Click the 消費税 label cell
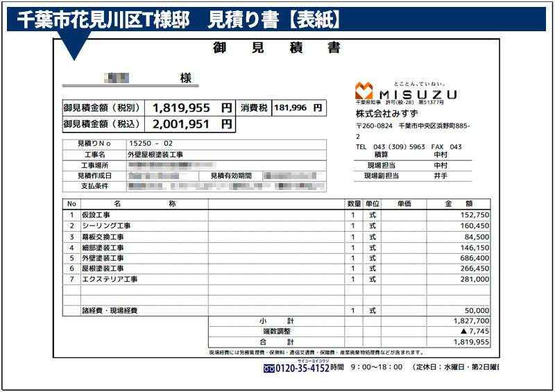The height and width of the screenshot is (392, 555). [x=254, y=108]
